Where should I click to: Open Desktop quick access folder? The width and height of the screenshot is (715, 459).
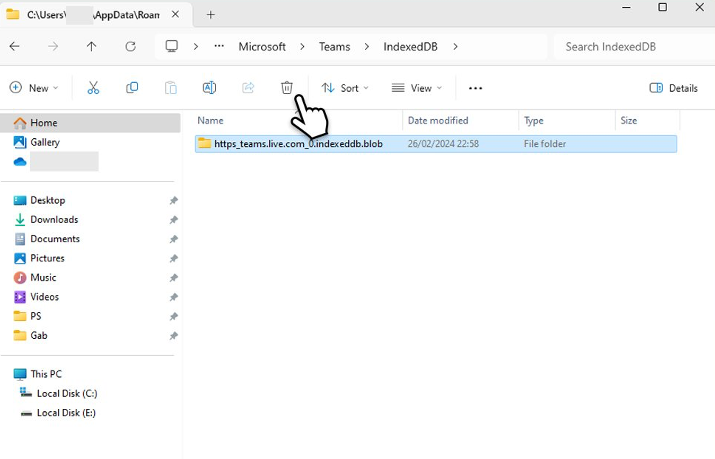(x=47, y=200)
